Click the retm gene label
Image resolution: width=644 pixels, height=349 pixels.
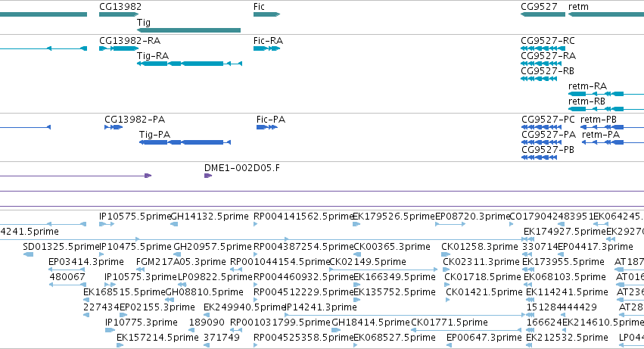point(578,7)
